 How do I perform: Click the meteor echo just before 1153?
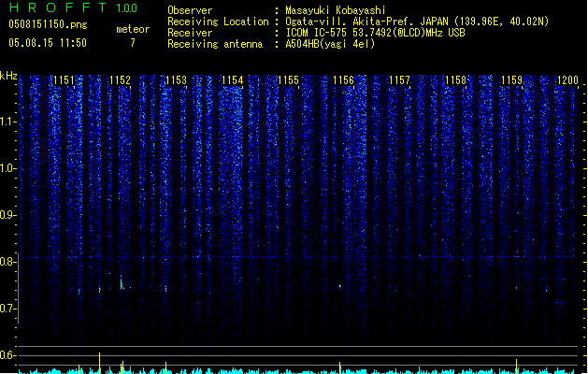(165, 289)
